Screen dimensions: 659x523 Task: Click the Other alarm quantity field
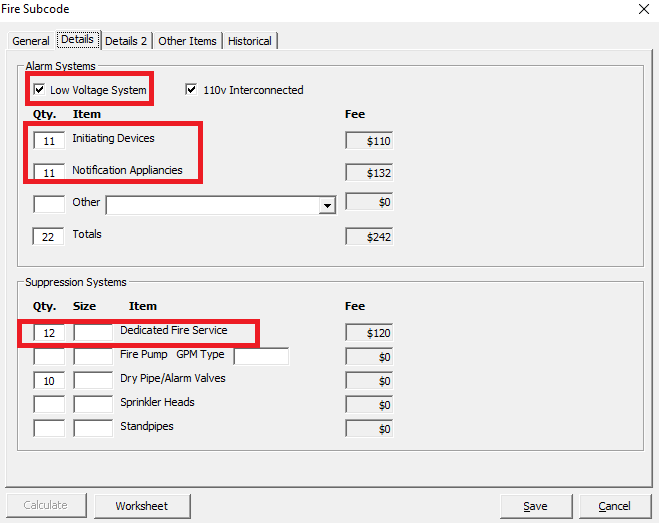(x=49, y=204)
